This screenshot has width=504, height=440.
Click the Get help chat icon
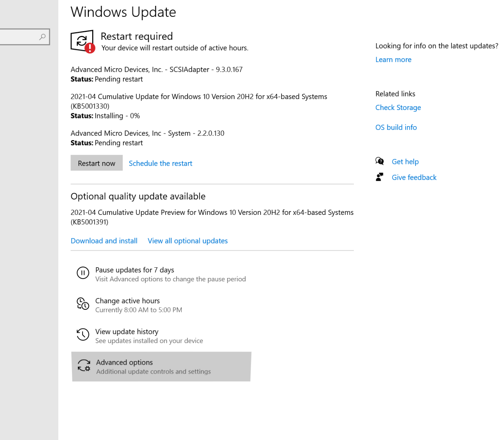tap(380, 161)
